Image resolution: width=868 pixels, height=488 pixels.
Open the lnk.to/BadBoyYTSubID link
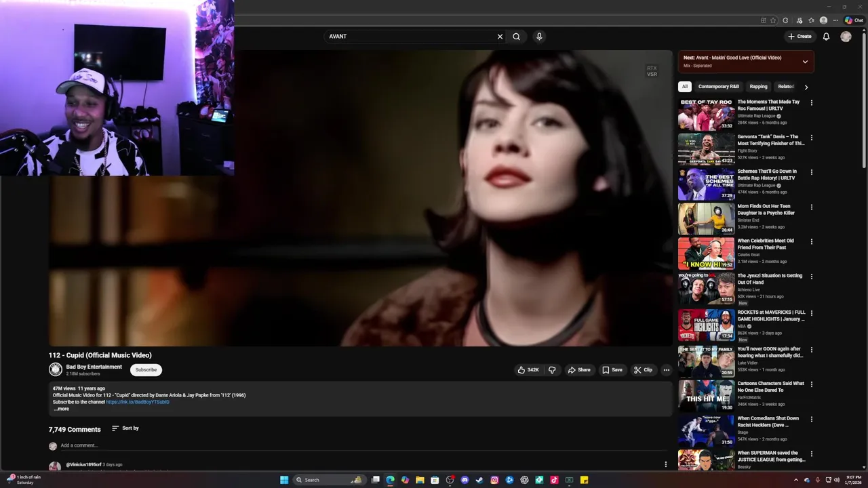[x=138, y=402]
